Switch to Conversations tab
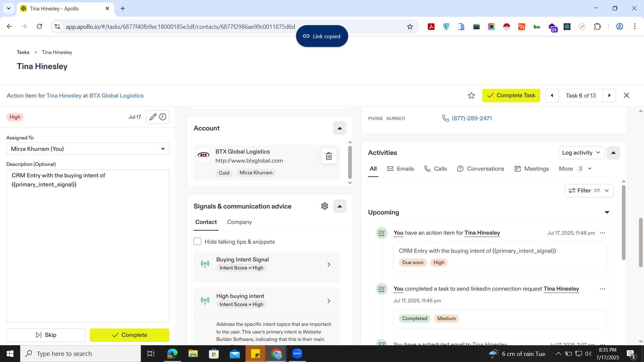 point(480,169)
